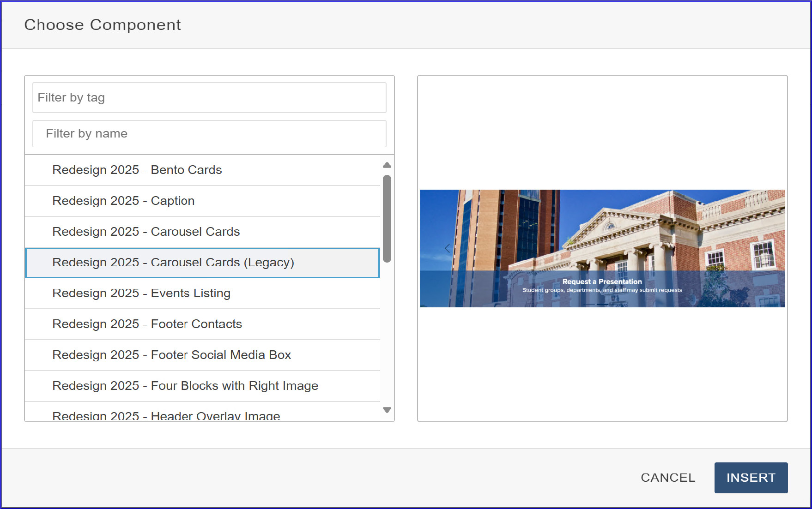Select Redesign 2025 - Events Listing
The height and width of the screenshot is (509, 812).
(x=141, y=293)
